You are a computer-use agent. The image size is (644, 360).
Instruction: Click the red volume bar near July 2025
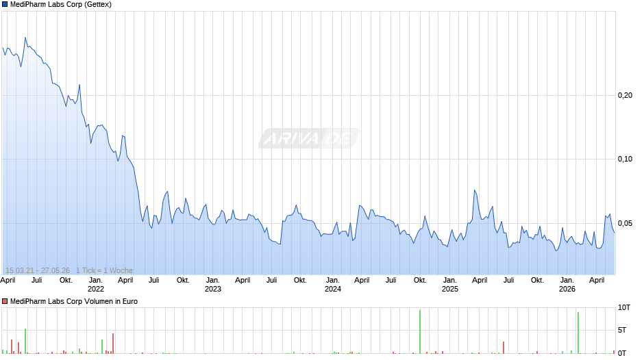click(x=503, y=348)
